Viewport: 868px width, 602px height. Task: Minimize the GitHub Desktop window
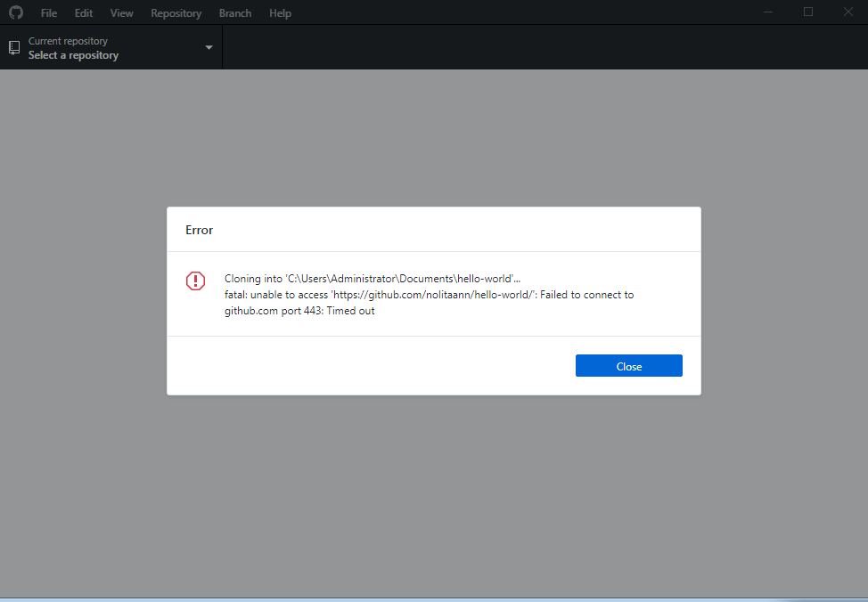pyautogui.click(x=768, y=12)
